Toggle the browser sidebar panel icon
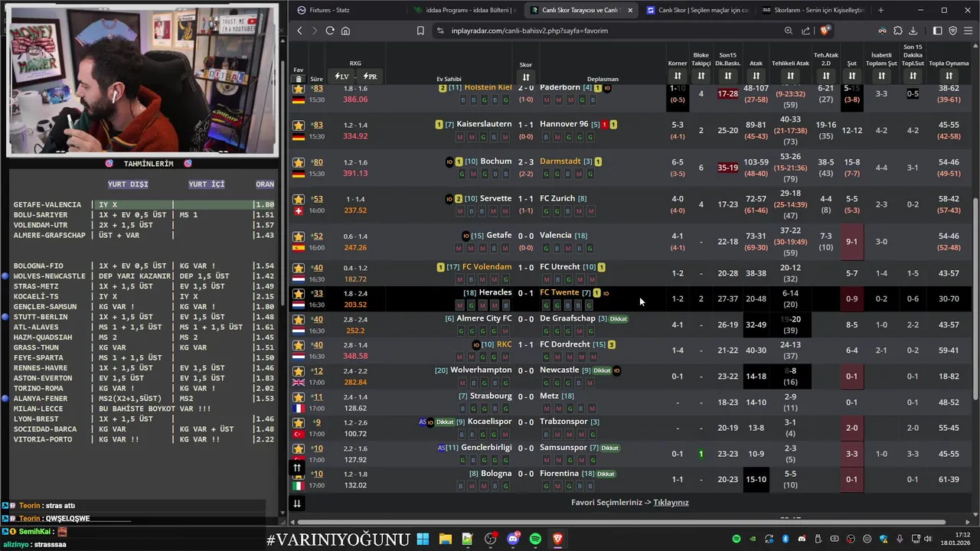The width and height of the screenshot is (980, 551). pyautogui.click(x=938, y=31)
